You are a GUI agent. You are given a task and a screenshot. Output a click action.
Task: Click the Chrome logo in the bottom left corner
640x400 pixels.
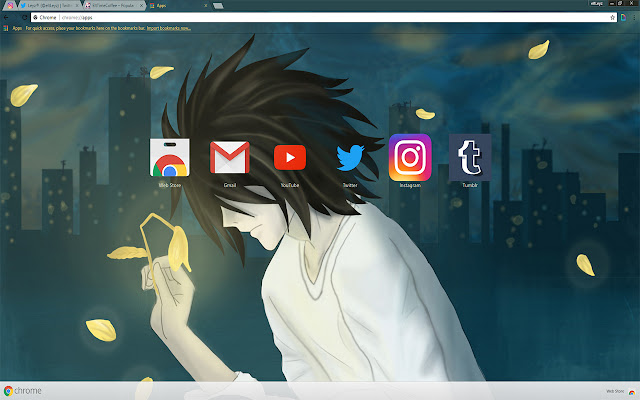pyautogui.click(x=22, y=391)
